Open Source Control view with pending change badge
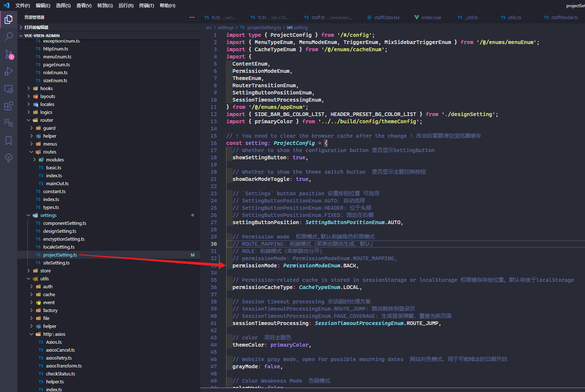 9,54
